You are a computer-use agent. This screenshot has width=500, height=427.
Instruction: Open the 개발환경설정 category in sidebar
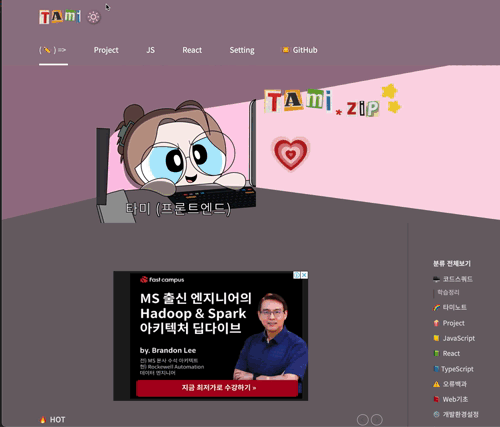[x=456, y=414]
